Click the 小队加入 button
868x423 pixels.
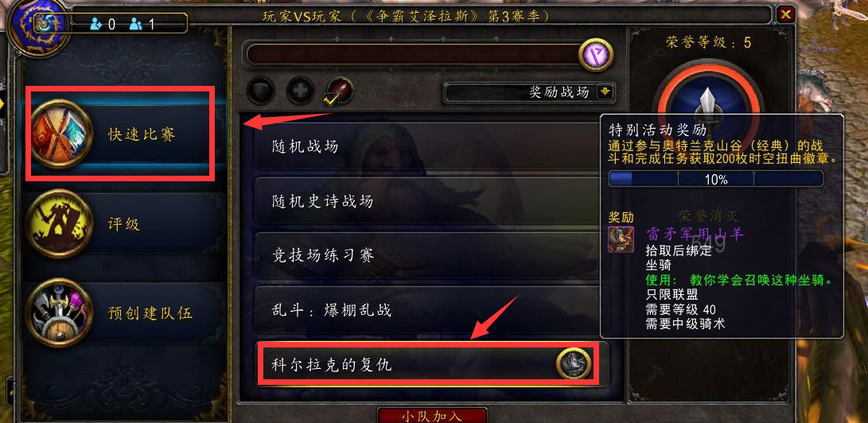[x=432, y=415]
